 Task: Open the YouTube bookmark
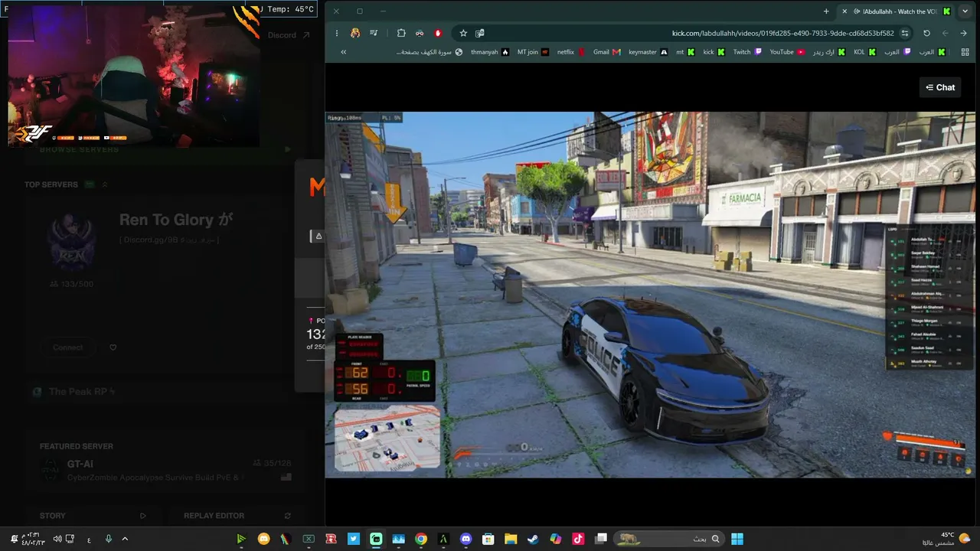[x=787, y=52]
